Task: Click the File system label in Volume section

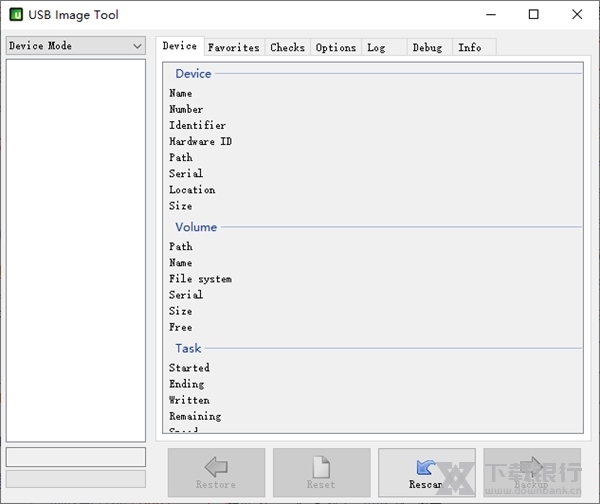Action: tap(200, 279)
